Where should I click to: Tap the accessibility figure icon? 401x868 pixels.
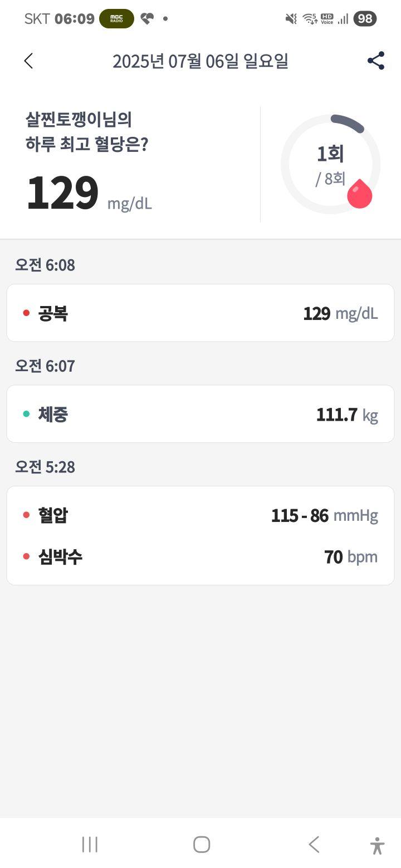coord(377,846)
